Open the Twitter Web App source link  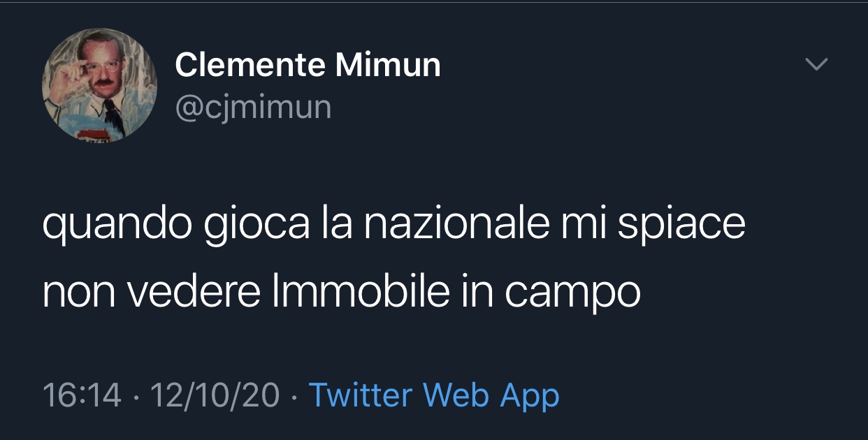pyautogui.click(x=434, y=395)
